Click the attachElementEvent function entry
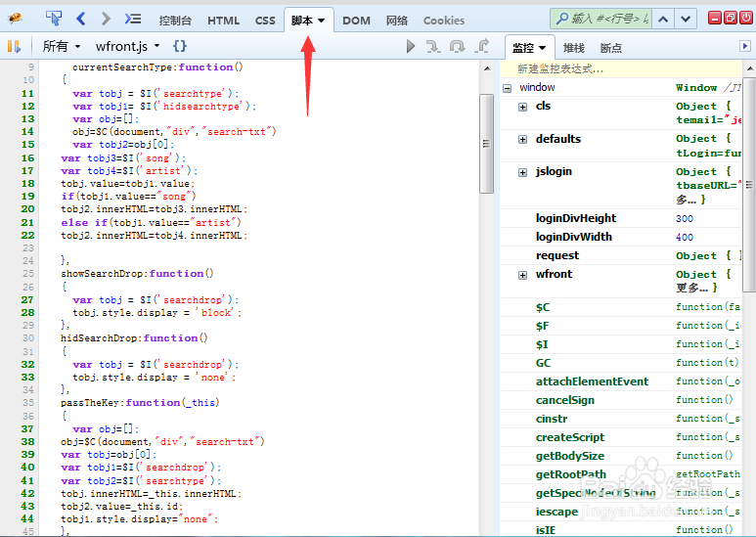This screenshot has width=756, height=537. click(592, 381)
